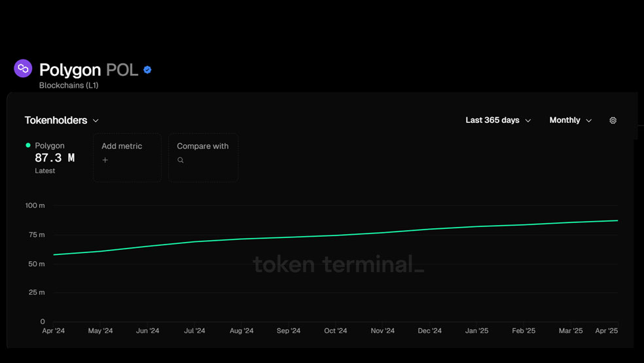Click the Latest label under the value
The image size is (644, 363).
pyautogui.click(x=45, y=171)
